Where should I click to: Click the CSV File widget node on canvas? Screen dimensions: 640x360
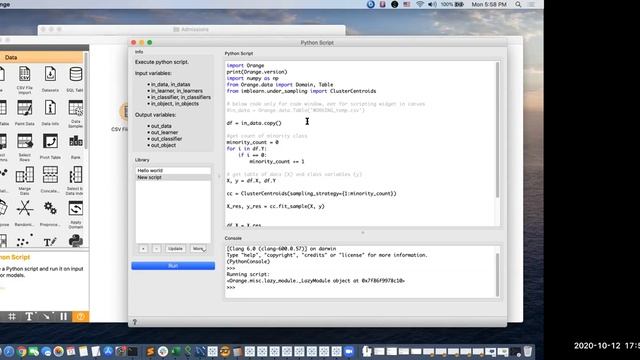(124, 112)
